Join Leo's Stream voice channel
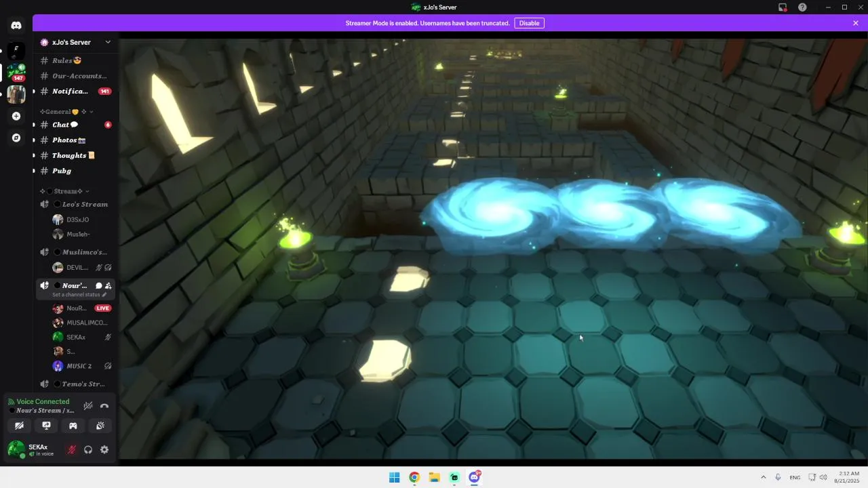Image resolution: width=868 pixels, height=488 pixels. [x=75, y=204]
